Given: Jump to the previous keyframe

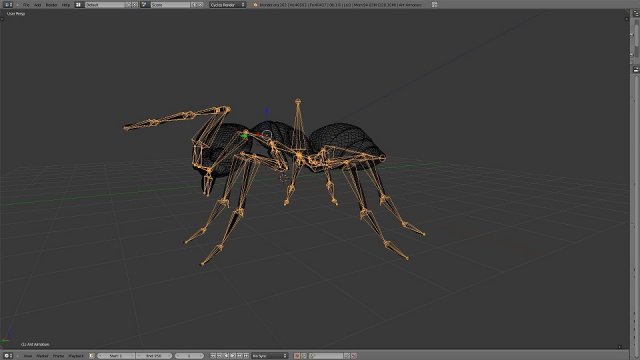Looking at the screenshot, I should tap(220, 356).
